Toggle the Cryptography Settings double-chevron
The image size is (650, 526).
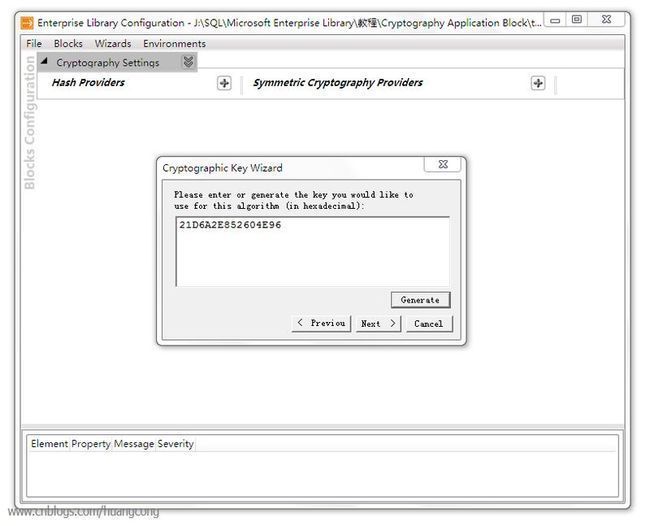click(x=188, y=62)
